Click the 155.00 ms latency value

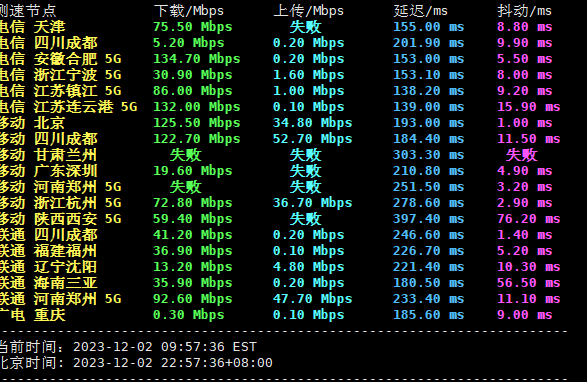click(429, 27)
